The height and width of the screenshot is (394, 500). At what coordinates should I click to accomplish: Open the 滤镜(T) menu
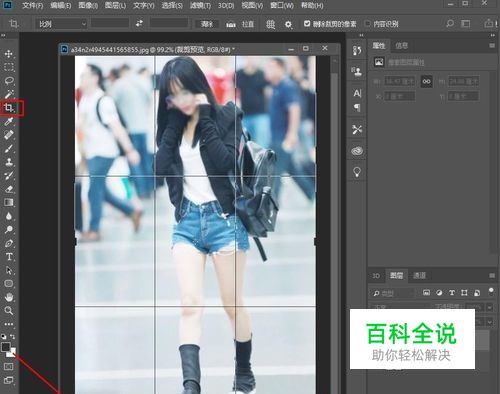(200, 6)
